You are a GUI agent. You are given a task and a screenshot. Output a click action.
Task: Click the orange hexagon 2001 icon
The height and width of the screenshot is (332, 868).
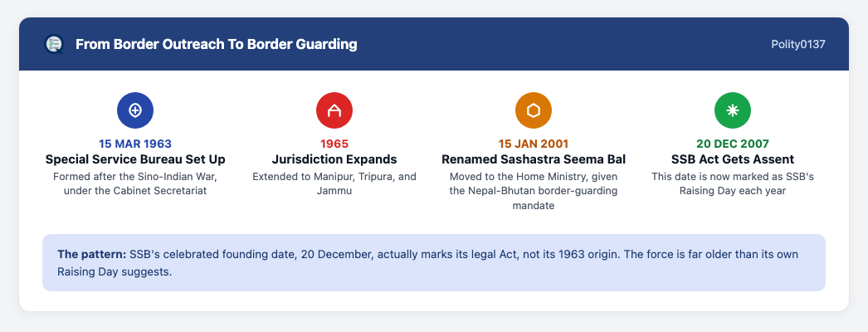[534, 110]
